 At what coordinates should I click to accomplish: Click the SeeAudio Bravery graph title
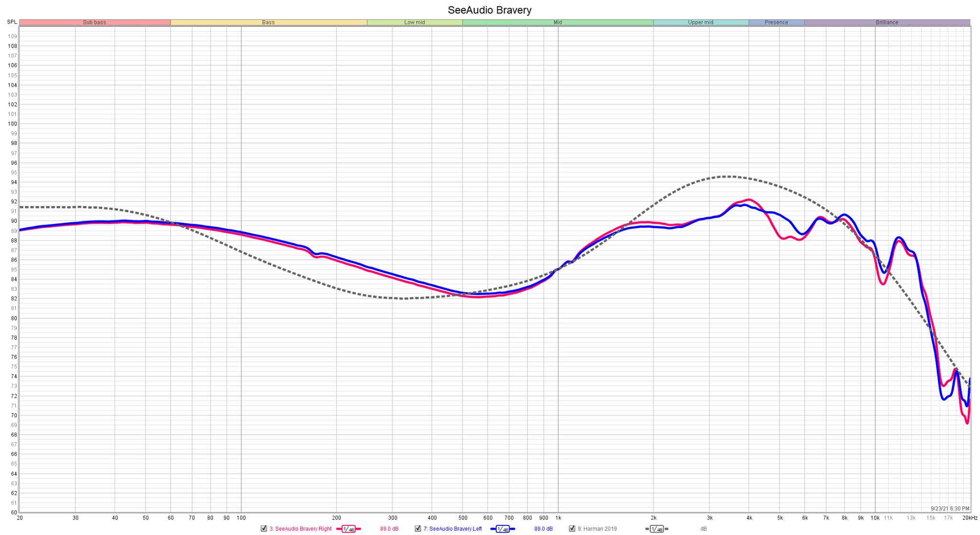(x=490, y=10)
